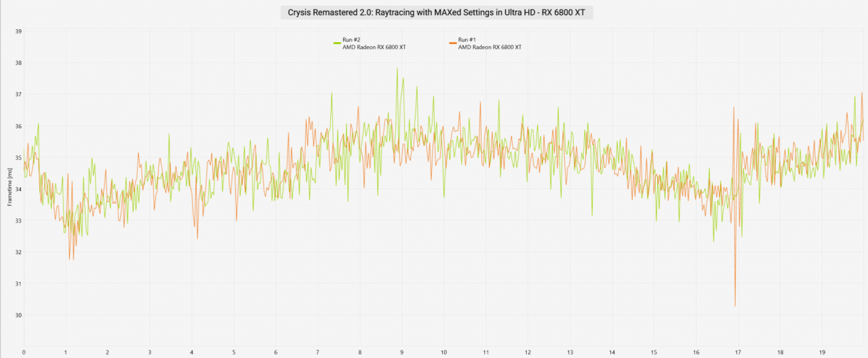
Task: Click the x-axis tick 14
Action: pos(612,353)
